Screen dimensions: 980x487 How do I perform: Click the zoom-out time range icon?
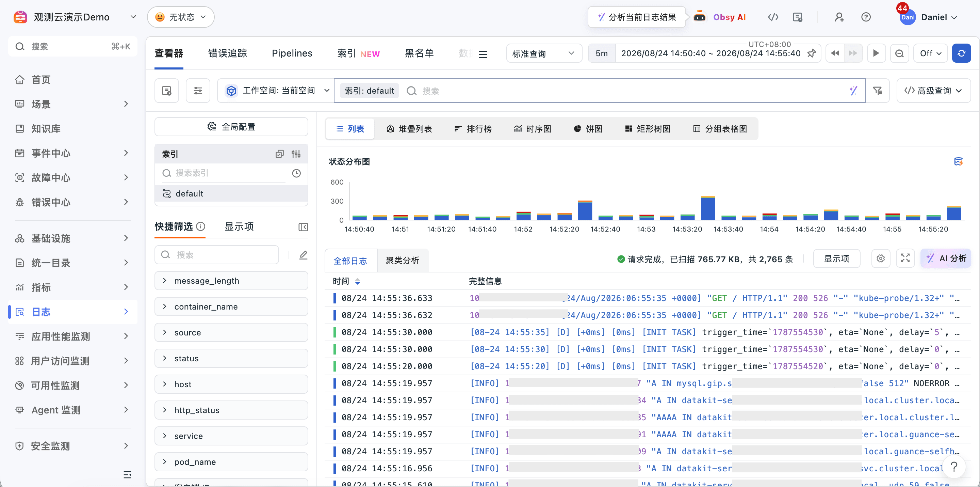(899, 53)
